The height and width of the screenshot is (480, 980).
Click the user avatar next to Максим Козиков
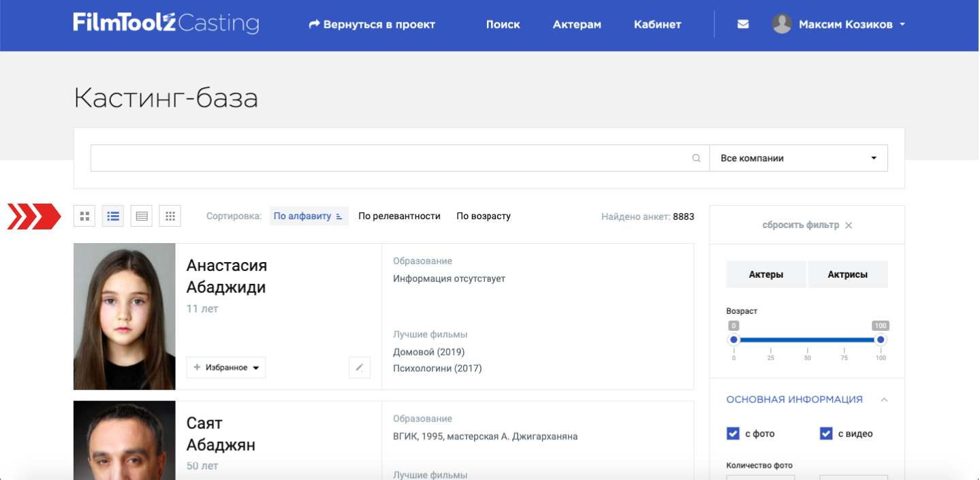(x=782, y=25)
